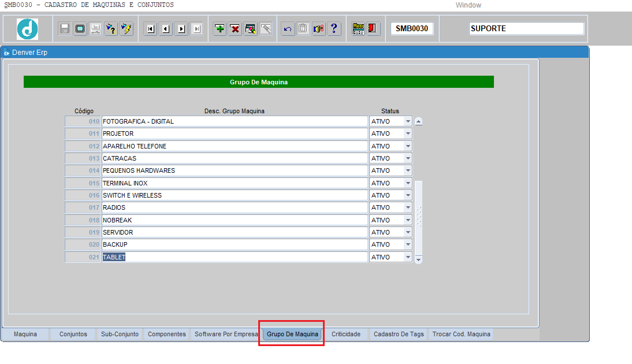Open the Window menu
This screenshot has height=364, width=632.
coord(469,5)
